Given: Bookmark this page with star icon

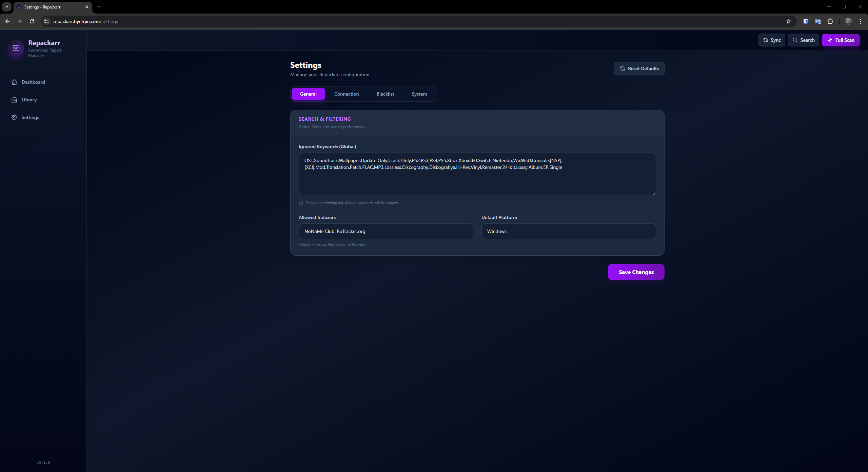Looking at the screenshot, I should point(788,21).
